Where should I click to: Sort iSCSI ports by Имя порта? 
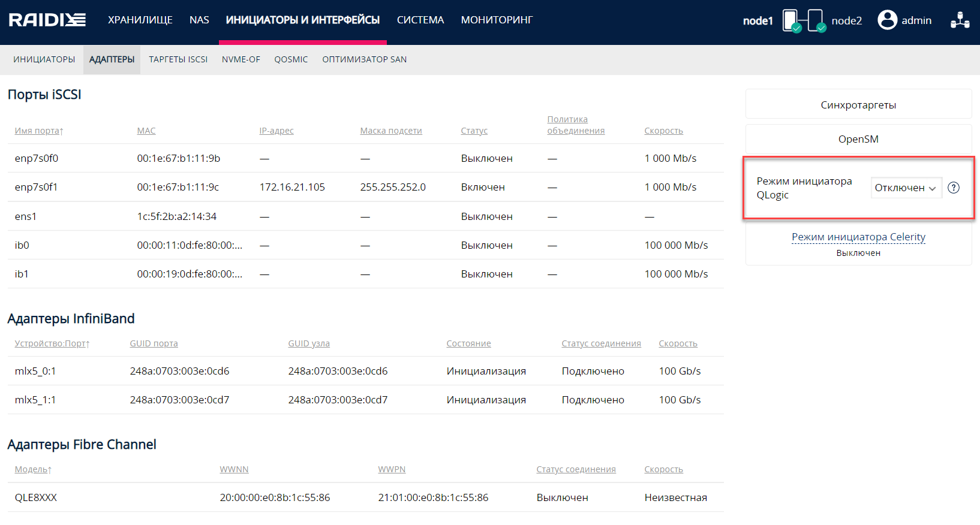coord(39,131)
